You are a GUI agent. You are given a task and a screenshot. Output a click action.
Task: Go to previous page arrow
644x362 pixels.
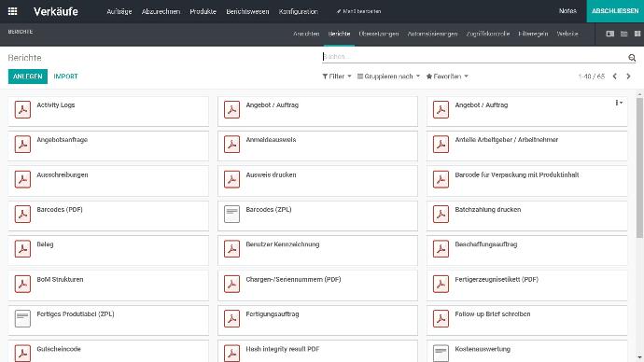coord(615,77)
